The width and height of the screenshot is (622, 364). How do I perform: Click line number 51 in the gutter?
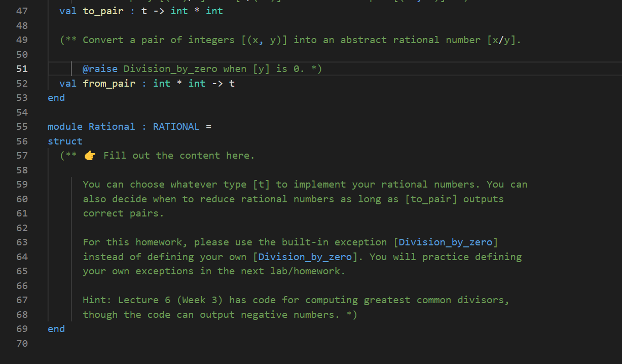tap(22, 68)
